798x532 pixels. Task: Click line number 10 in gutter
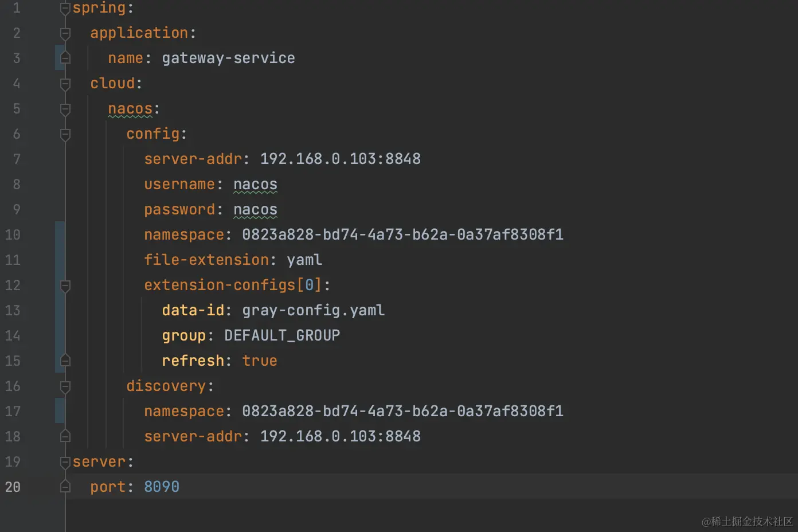[x=13, y=235]
